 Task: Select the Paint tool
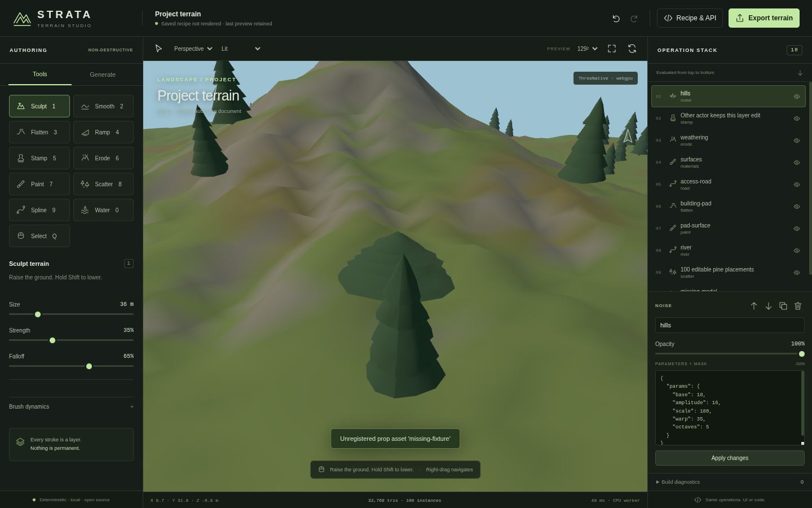click(x=39, y=184)
